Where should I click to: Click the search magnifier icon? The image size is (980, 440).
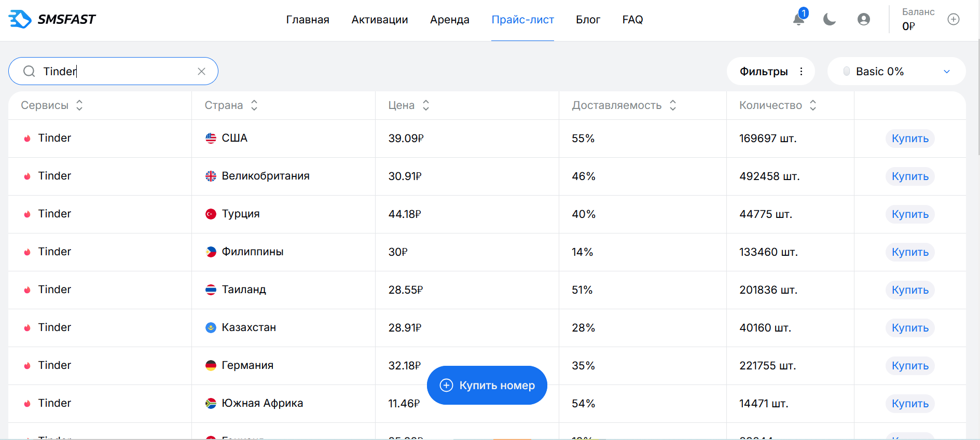coord(29,71)
